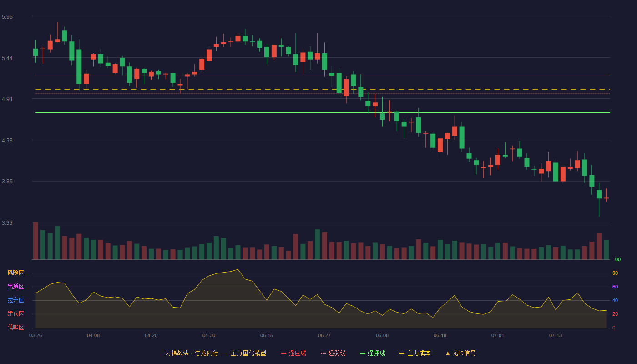The height and width of the screenshot is (364, 637).
Task: Toggle the 强弱线 legend entry
Action: coord(333,353)
